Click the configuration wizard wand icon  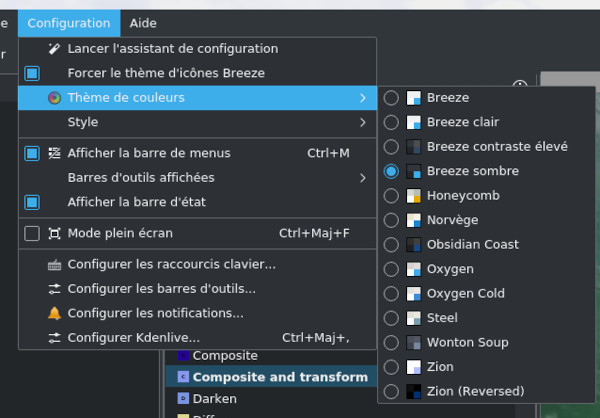coord(54,49)
